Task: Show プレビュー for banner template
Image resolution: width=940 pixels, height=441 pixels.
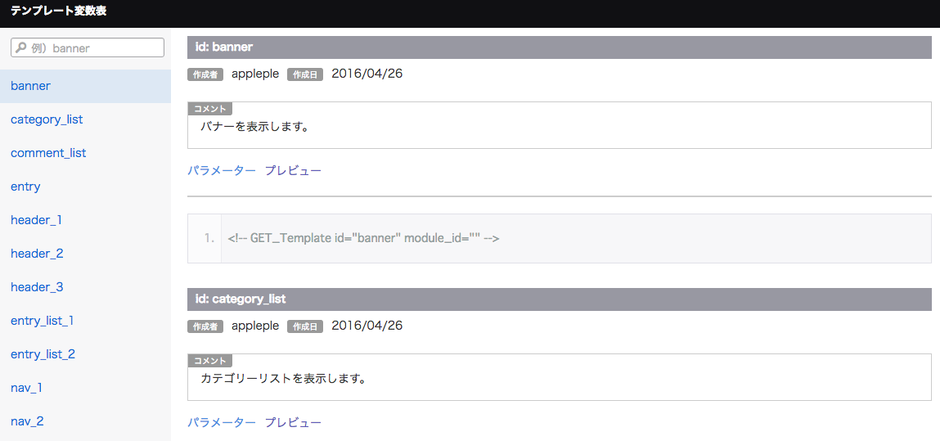Action: coord(293,171)
